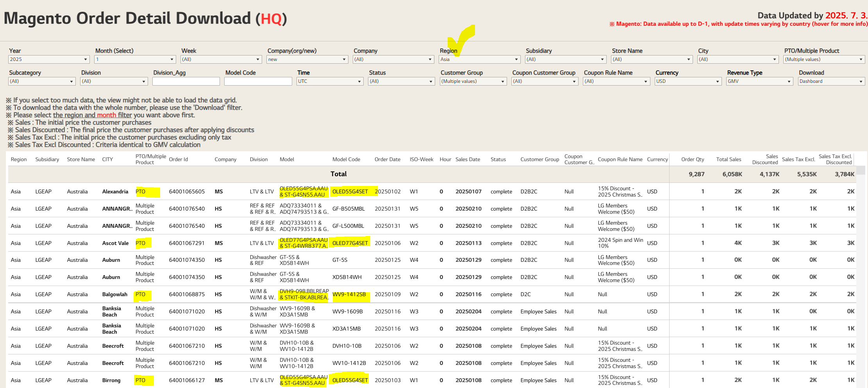Click the Model Code filter input field
Screen dimensions: 868x388
coord(258,81)
